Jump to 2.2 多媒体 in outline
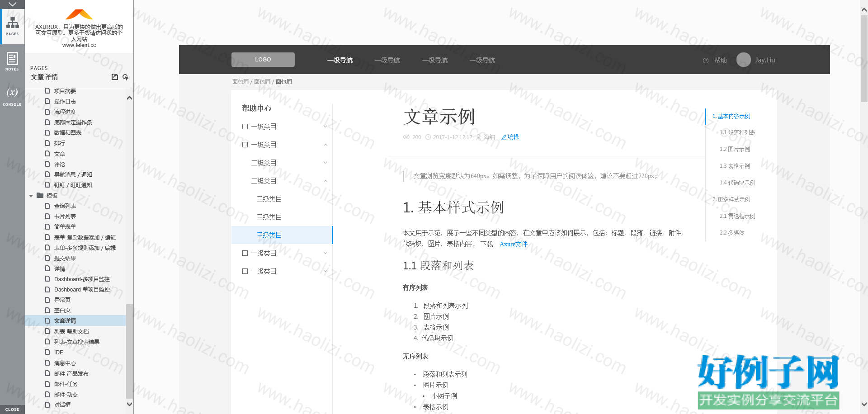The height and width of the screenshot is (414, 868). (x=732, y=233)
